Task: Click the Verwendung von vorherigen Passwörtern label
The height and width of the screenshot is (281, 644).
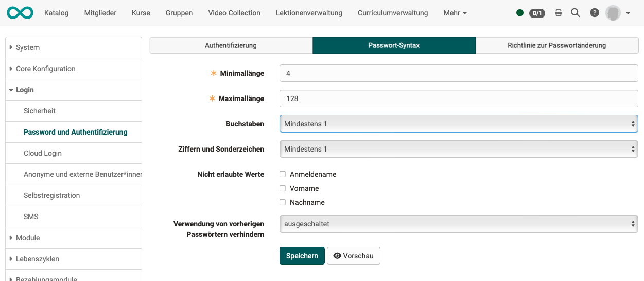Action: (219, 229)
